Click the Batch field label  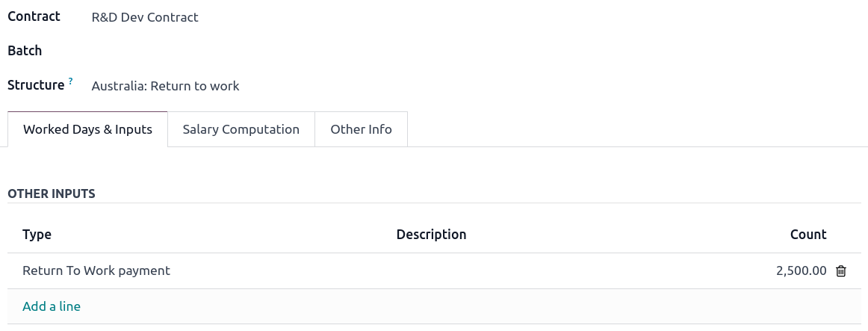(25, 51)
